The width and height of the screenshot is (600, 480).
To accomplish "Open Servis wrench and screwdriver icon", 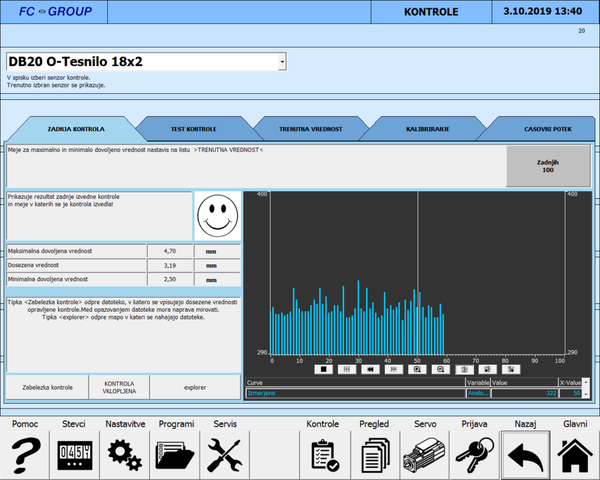I will (225, 454).
